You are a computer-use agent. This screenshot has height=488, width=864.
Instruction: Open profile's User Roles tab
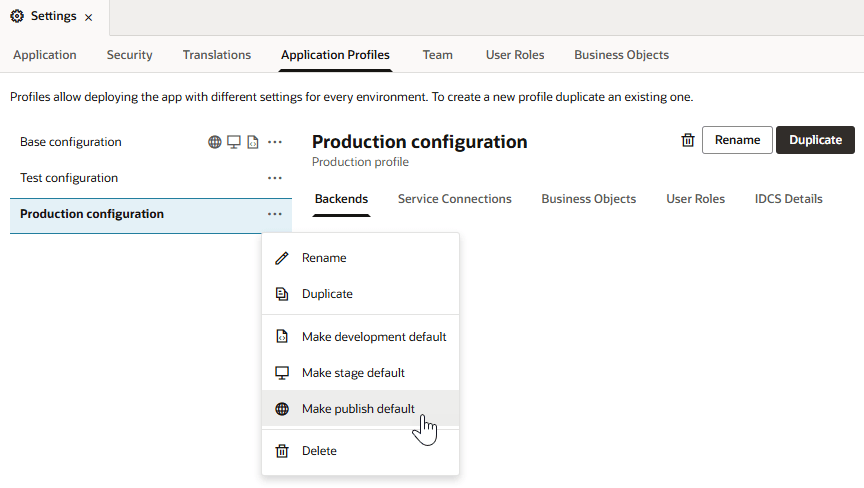pos(695,199)
